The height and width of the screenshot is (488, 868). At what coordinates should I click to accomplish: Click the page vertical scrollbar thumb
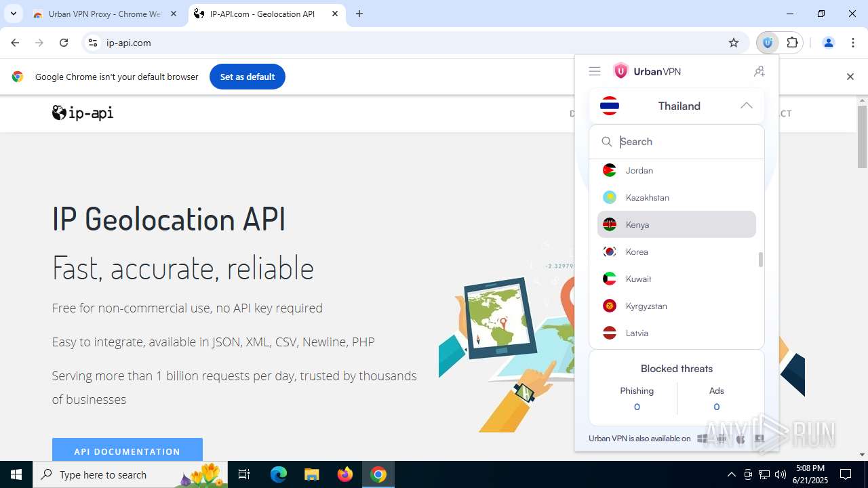point(862,137)
